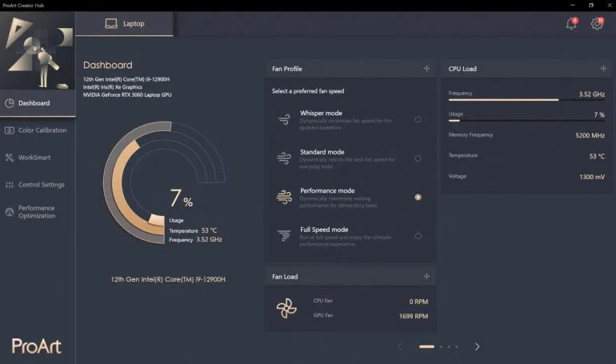Click the 1300 mV voltage value
This screenshot has width=616, height=364.
click(x=592, y=177)
